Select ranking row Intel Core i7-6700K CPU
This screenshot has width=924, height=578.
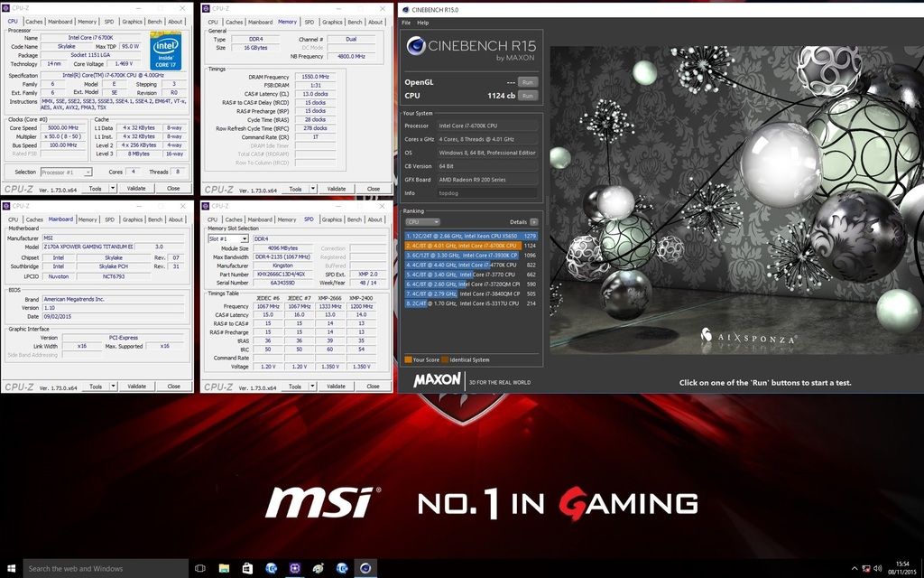(x=471, y=246)
